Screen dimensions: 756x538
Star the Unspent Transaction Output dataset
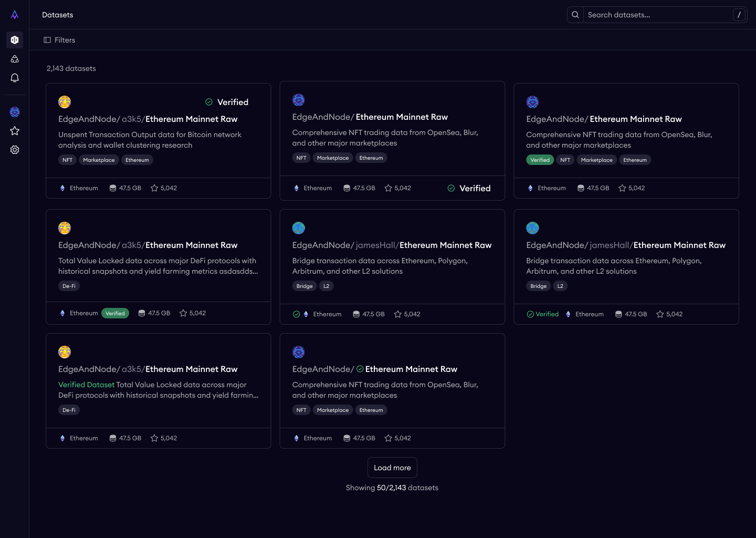(154, 188)
